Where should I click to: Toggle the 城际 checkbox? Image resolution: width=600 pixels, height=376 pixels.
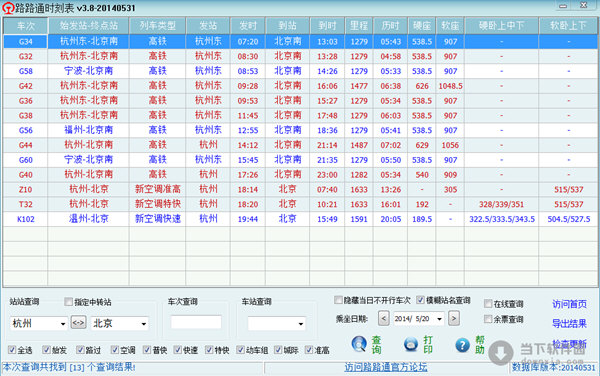pyautogui.click(x=278, y=350)
